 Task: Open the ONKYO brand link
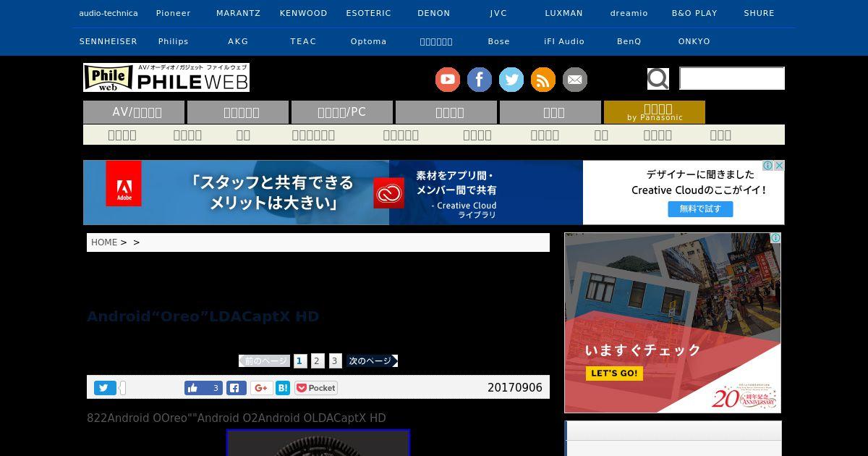pyautogui.click(x=694, y=41)
